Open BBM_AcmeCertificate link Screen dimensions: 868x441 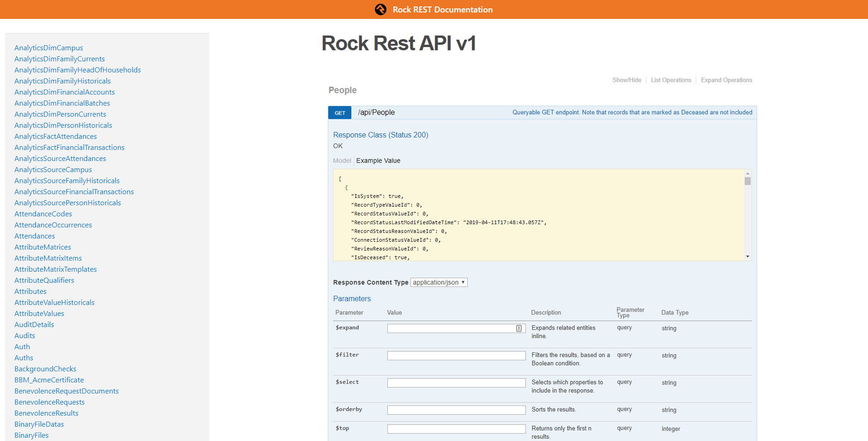49,380
